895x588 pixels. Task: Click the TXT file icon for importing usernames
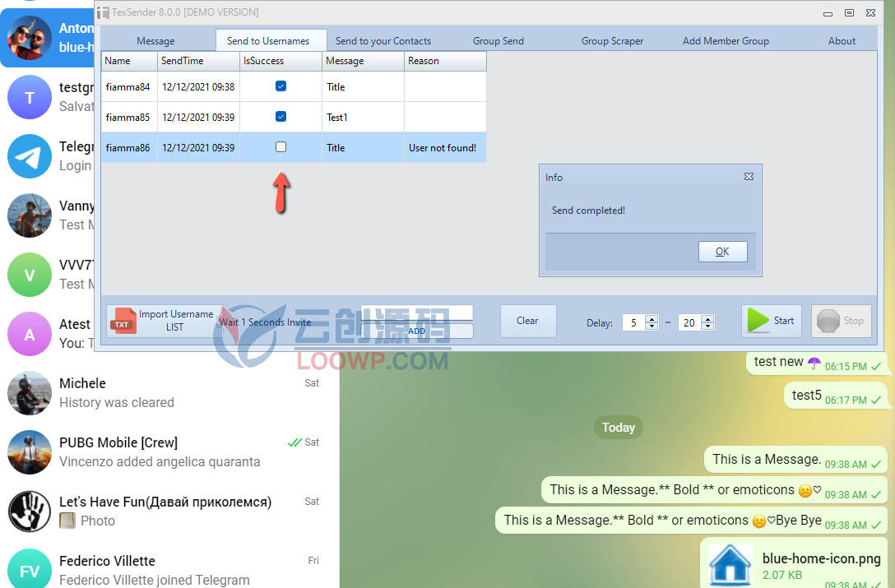[x=123, y=321]
